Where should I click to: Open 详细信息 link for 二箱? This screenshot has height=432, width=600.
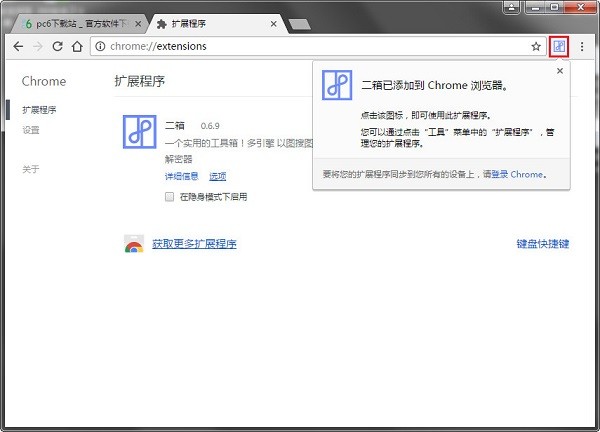tap(182, 177)
